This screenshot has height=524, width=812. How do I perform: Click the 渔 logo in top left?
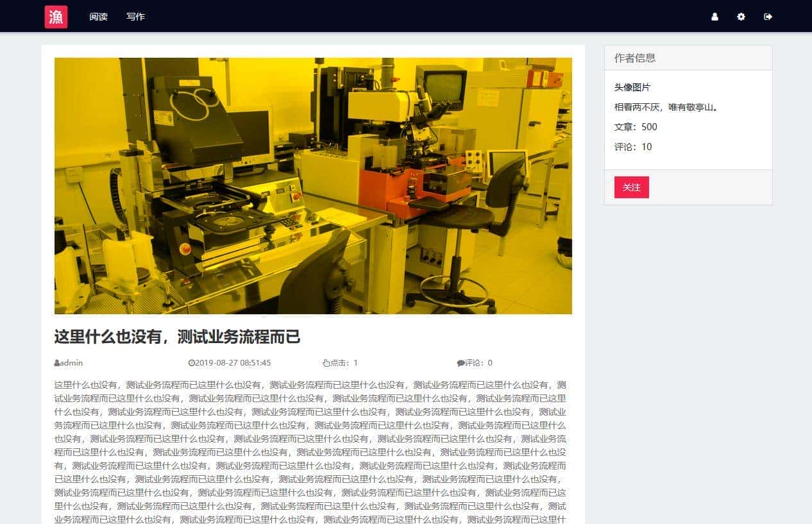55,17
